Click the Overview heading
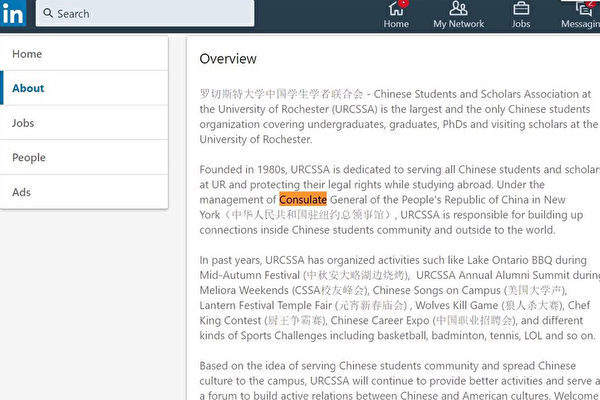600x400 pixels. pyautogui.click(x=228, y=59)
